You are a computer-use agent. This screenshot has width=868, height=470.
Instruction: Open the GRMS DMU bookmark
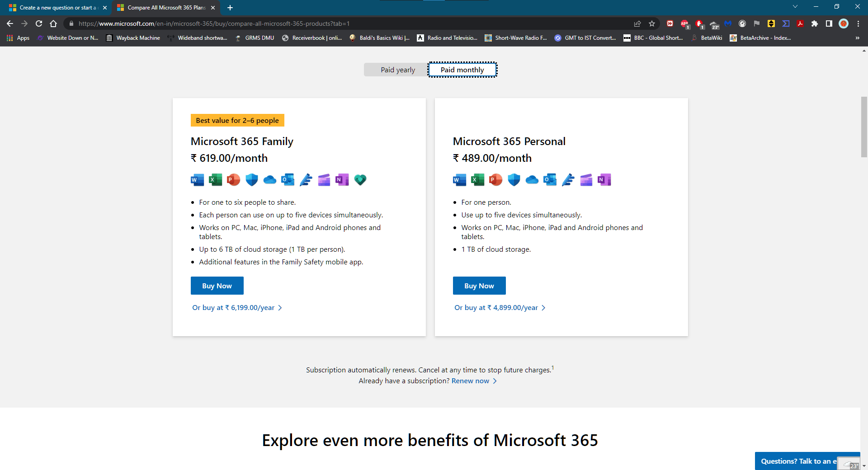pyautogui.click(x=255, y=38)
